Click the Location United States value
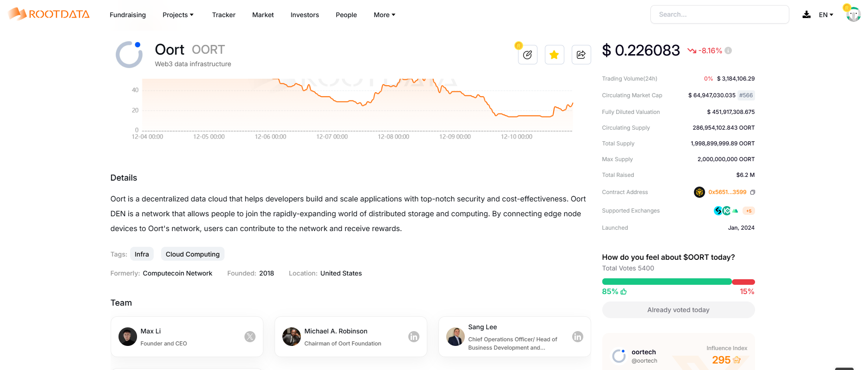The image size is (868, 370). point(341,273)
